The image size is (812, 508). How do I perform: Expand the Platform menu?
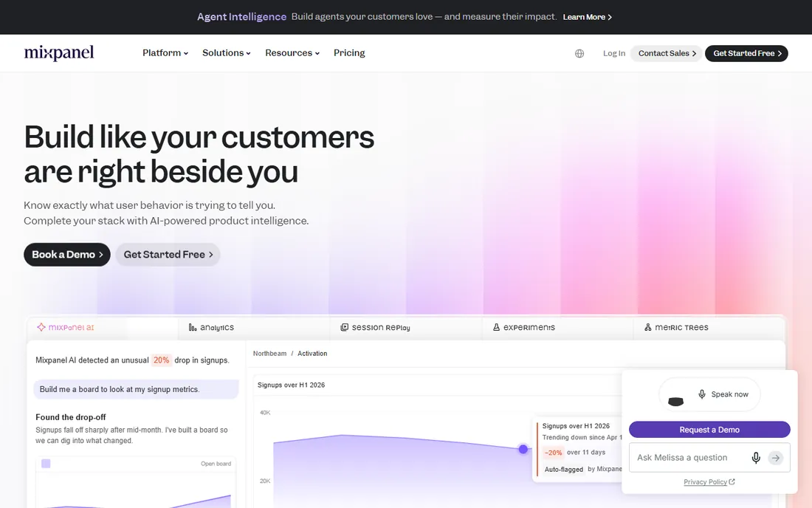[165, 53]
